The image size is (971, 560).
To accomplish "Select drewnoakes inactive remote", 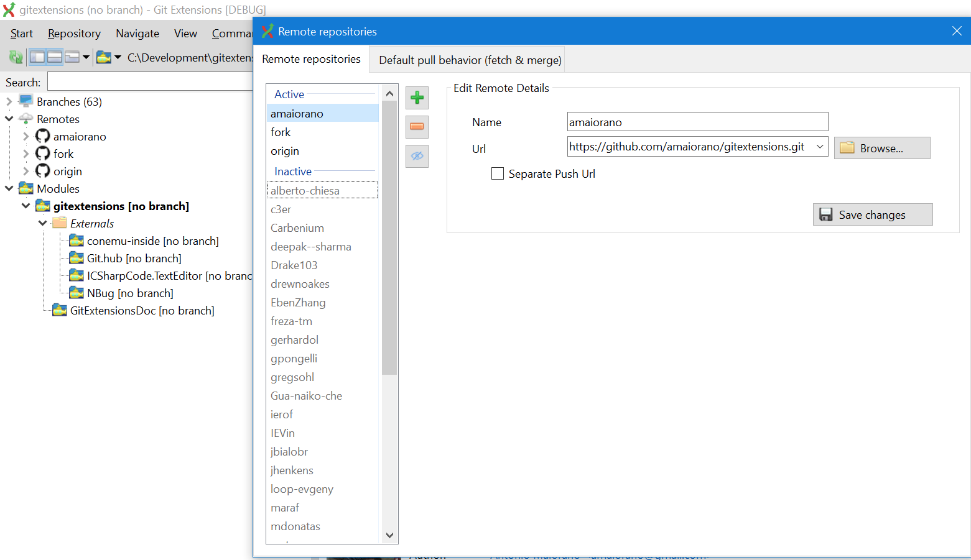I will point(323,283).
